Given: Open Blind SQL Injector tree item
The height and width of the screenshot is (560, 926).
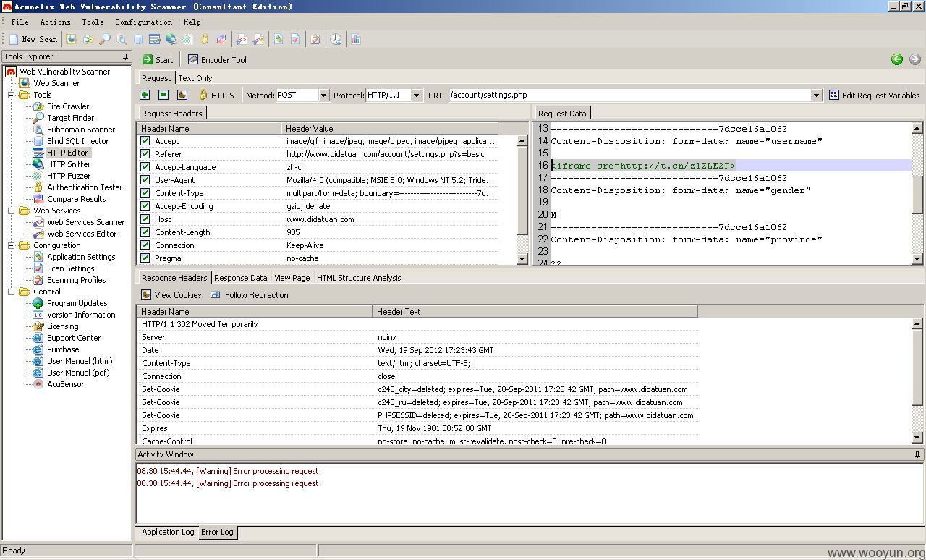Looking at the screenshot, I should point(77,141).
